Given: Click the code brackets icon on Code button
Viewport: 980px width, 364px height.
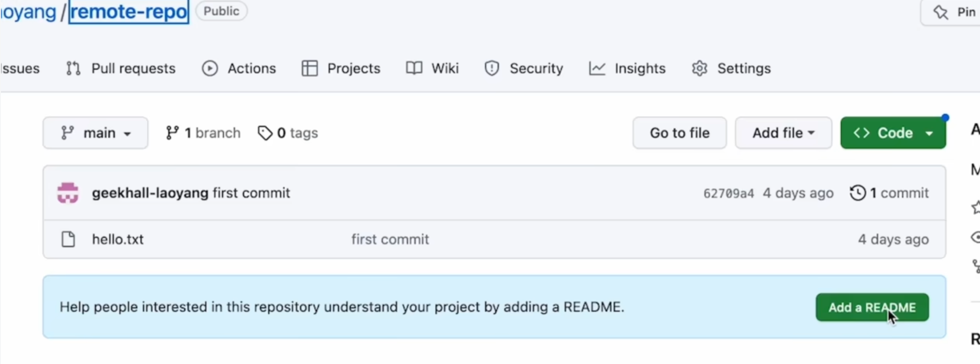Looking at the screenshot, I should (861, 133).
